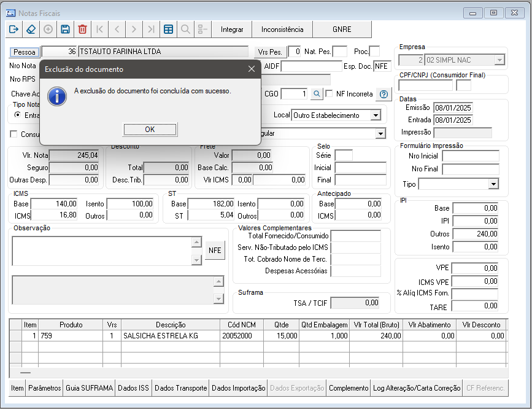Click the Vlr Total (Bruto) cell 240,00
Image resolution: width=532 pixels, height=409 pixels.
point(376,336)
